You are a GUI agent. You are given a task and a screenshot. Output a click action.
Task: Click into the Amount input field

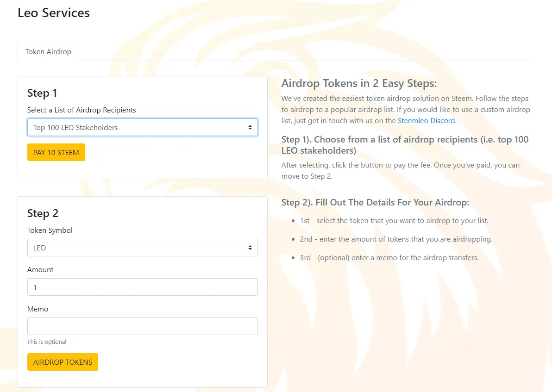(x=143, y=287)
